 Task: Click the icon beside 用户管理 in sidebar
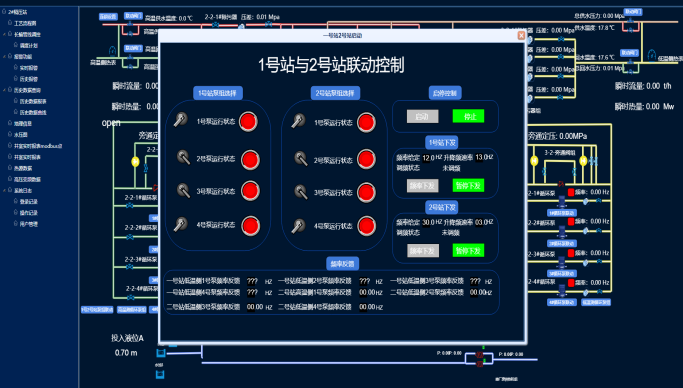(x=15, y=223)
